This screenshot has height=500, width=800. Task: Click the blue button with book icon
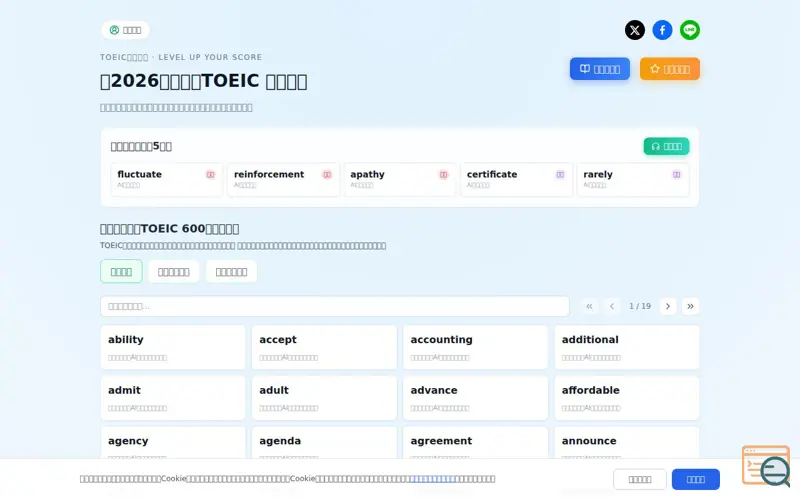tap(599, 69)
